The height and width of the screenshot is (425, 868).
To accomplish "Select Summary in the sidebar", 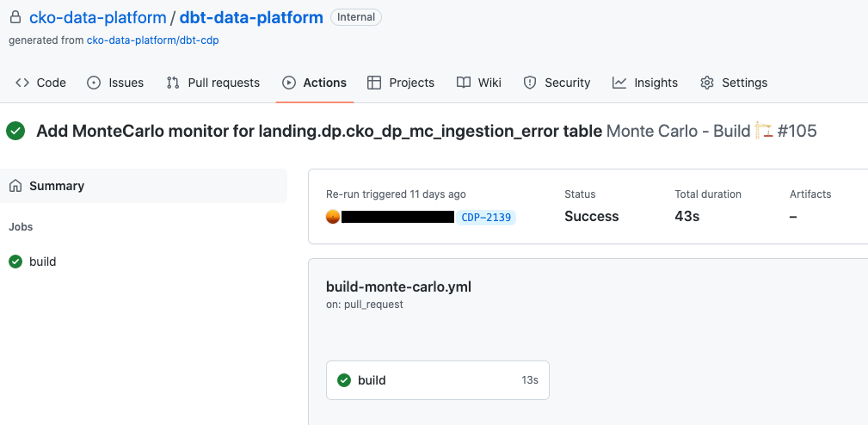I will pyautogui.click(x=57, y=186).
